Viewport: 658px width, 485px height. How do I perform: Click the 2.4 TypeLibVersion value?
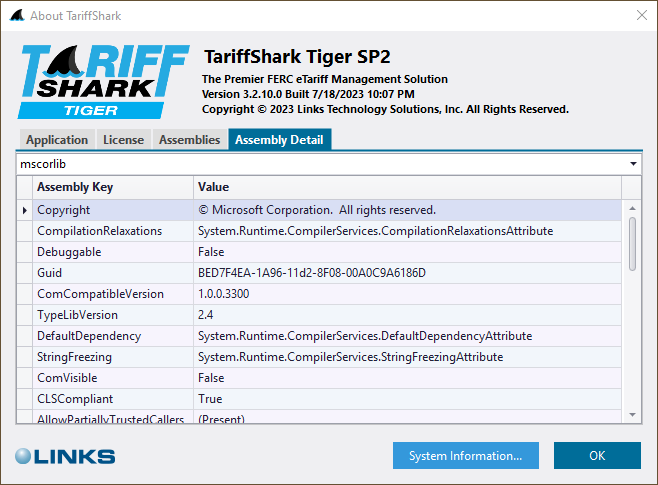pyautogui.click(x=407, y=315)
